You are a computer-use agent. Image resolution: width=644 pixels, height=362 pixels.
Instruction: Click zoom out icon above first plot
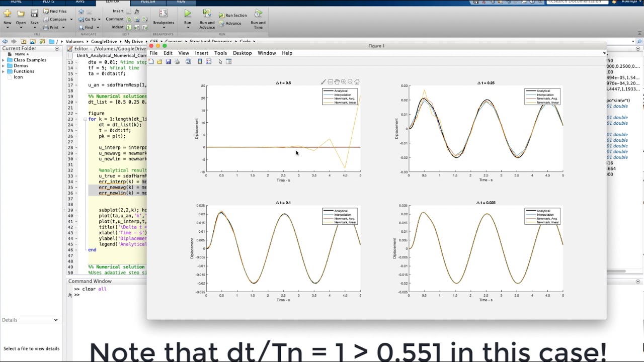pos(350,81)
